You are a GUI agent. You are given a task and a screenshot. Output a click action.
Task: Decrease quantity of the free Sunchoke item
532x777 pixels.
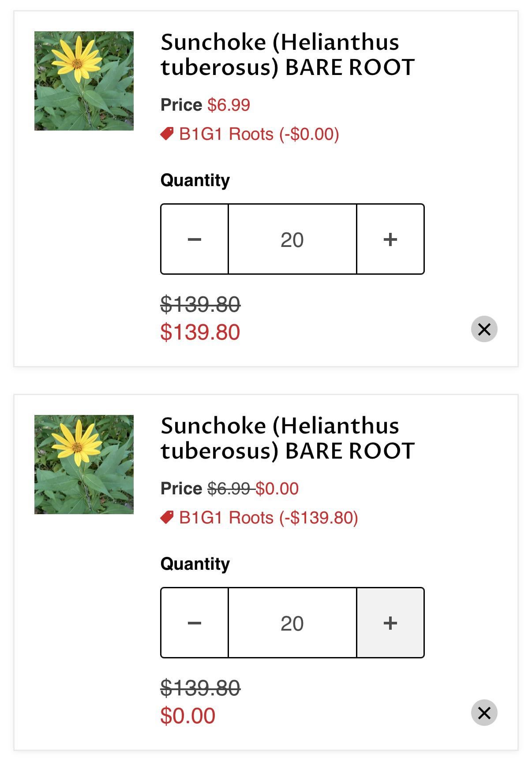click(x=195, y=623)
